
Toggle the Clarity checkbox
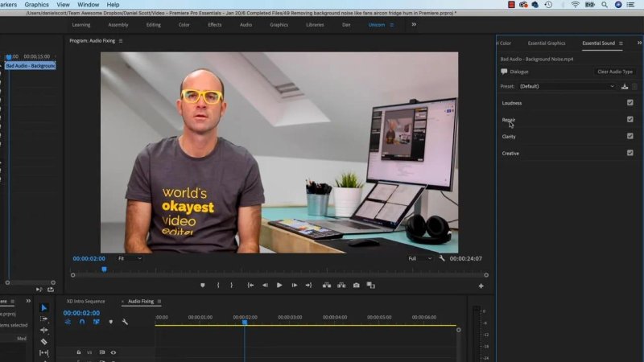[x=630, y=136]
